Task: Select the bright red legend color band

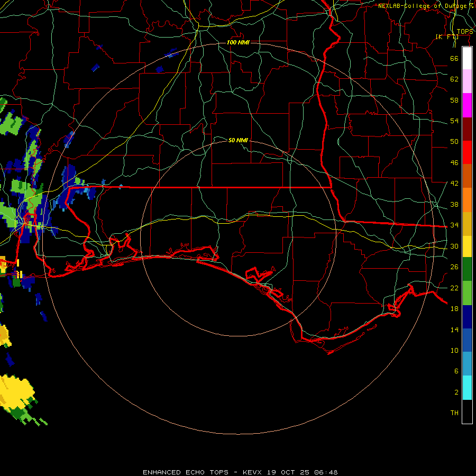Action: pos(467,152)
